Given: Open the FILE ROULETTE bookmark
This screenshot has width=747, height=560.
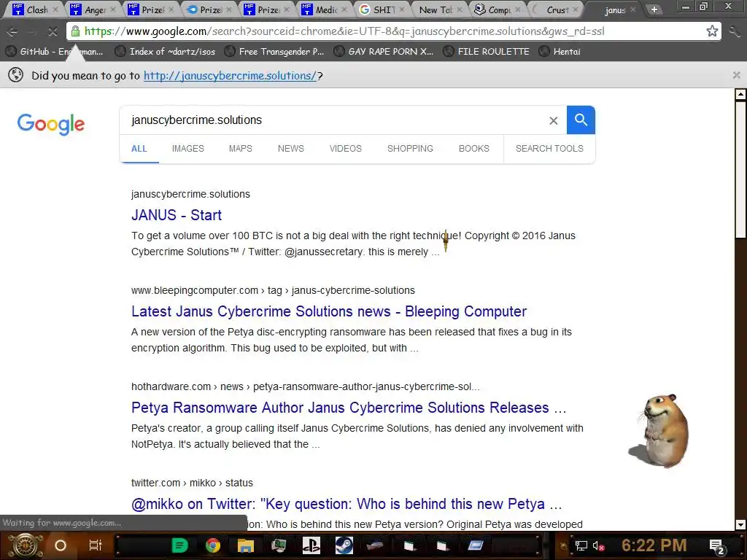Looking at the screenshot, I should click(x=487, y=52).
